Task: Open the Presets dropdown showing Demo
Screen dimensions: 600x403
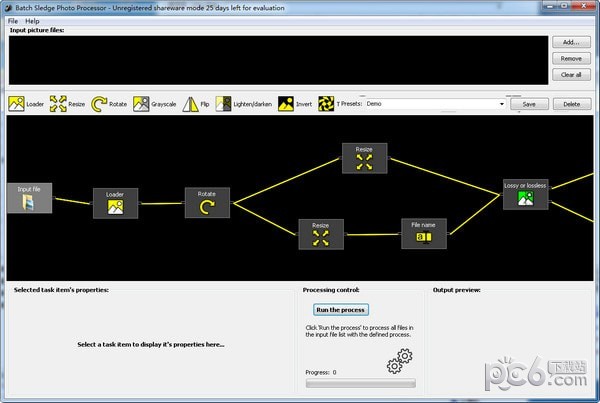Action: pyautogui.click(x=435, y=104)
